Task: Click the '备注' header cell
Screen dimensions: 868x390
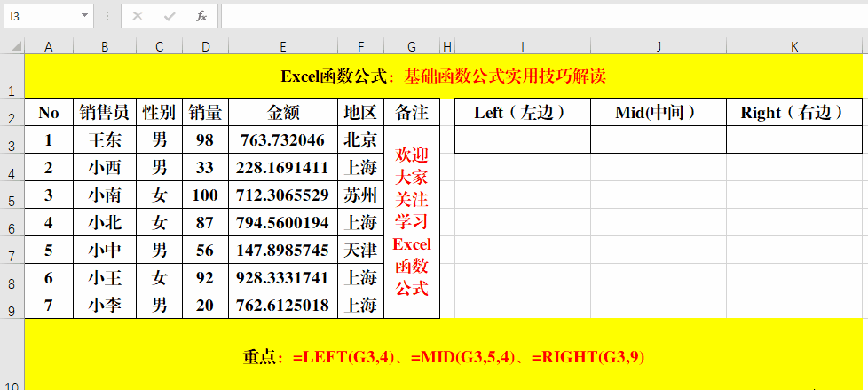Action: (x=412, y=113)
